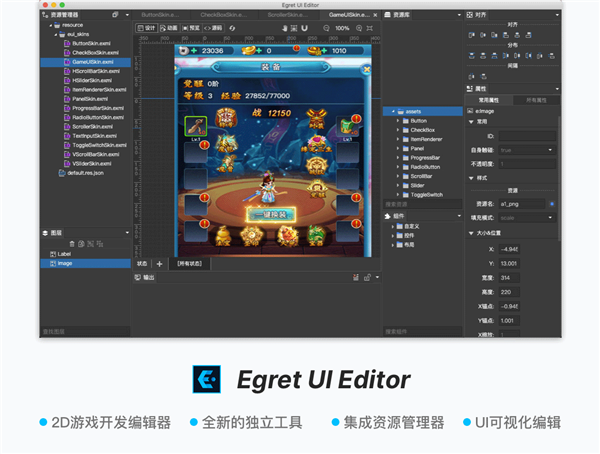This screenshot has height=454, width=600.
Task: Fit canvas to screen icon
Action: (370, 28)
